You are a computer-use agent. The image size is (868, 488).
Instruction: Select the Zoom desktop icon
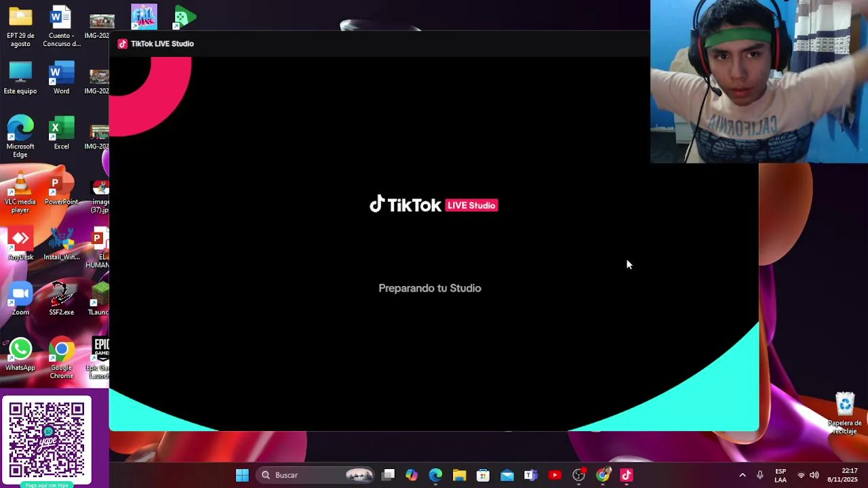20,300
